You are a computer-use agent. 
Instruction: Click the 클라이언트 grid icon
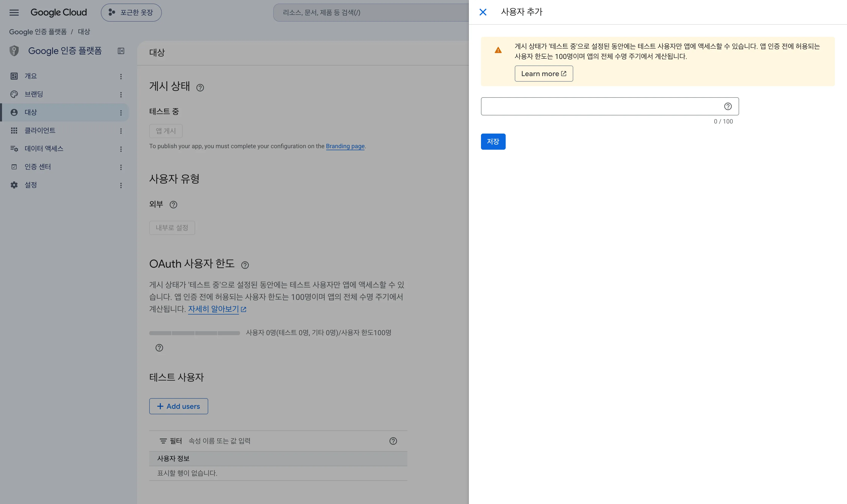click(x=14, y=131)
